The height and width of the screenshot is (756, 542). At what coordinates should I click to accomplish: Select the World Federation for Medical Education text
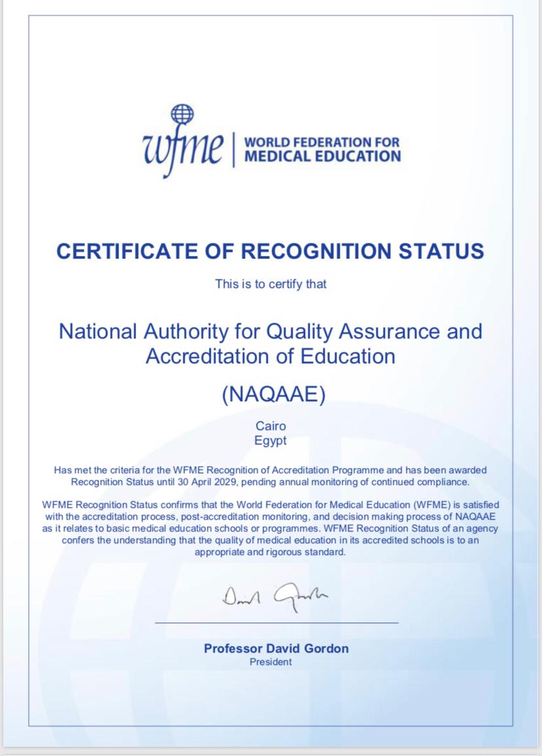pos(321,149)
